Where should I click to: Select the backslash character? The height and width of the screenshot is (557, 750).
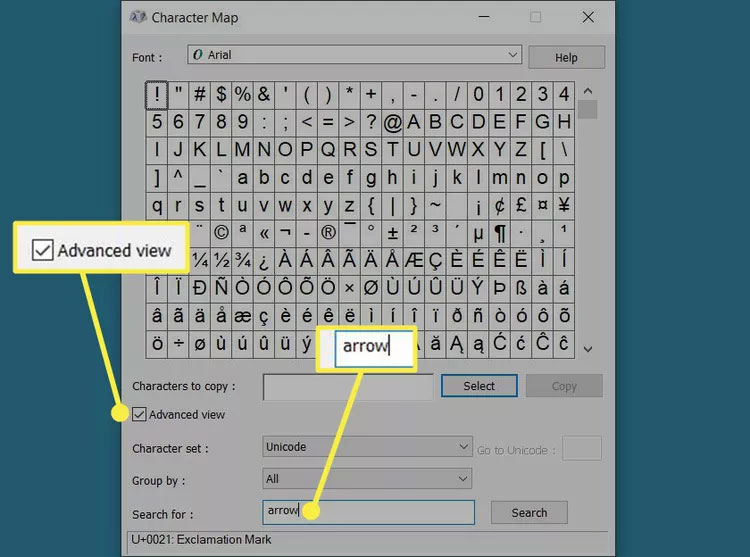click(x=564, y=150)
